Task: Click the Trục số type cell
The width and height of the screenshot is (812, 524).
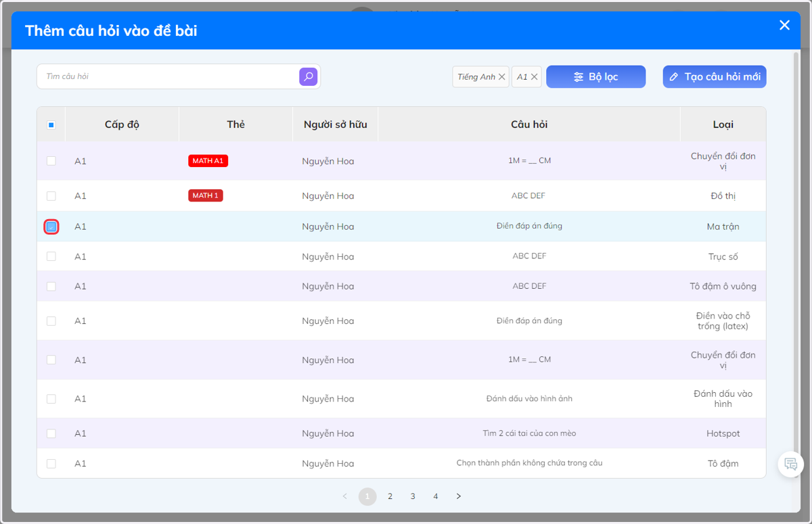Action: 723,257
